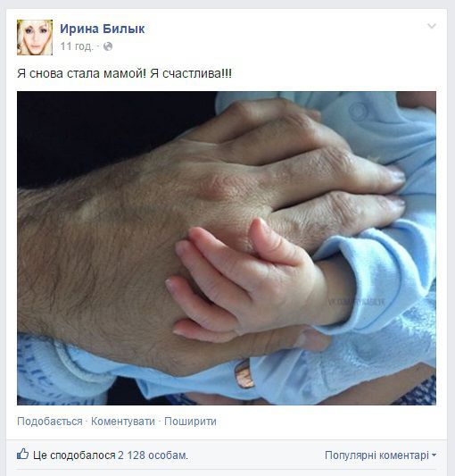
Task: Open Ирина Билык's profile picture thumbnail
Action: click(35, 38)
